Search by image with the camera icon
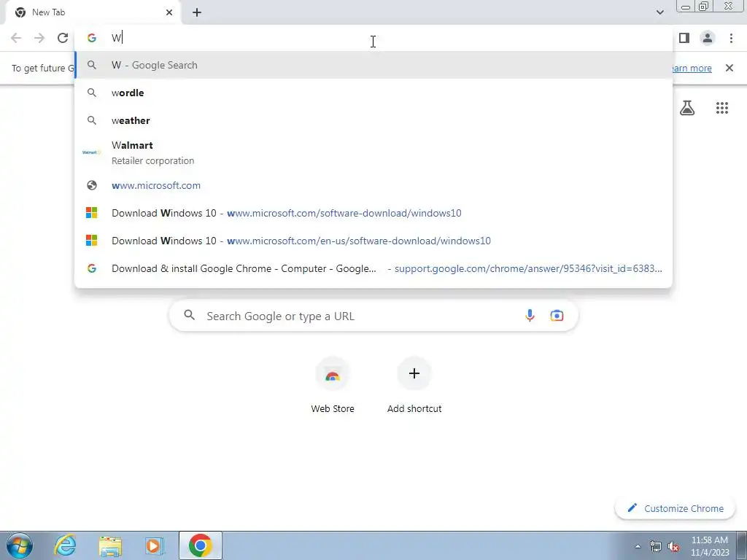Image resolution: width=747 pixels, height=560 pixels. 557,315
